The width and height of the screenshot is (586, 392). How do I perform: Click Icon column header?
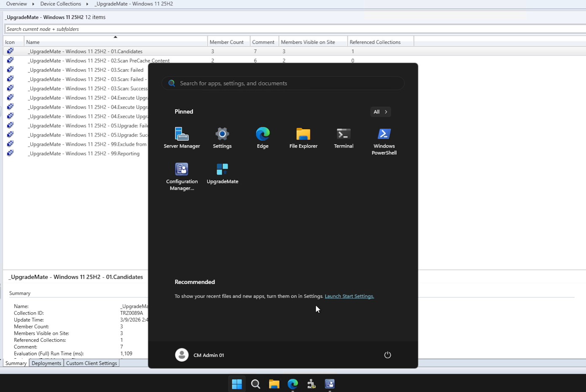pos(13,42)
